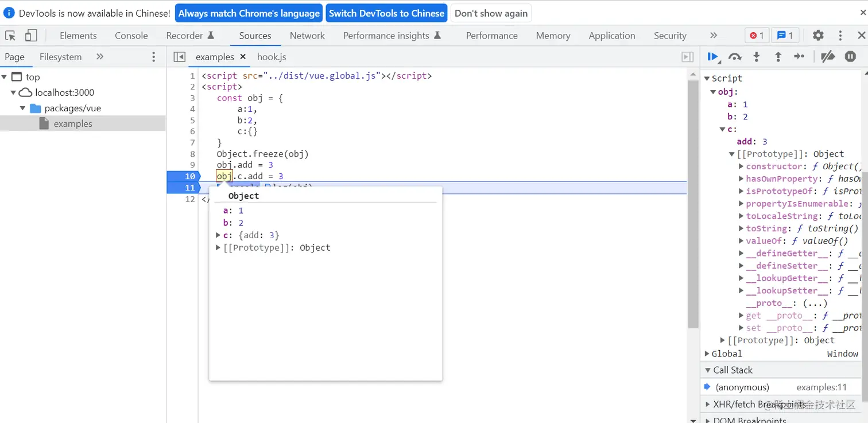Expand the constructor property in Scope
868x423 pixels.
point(742,166)
